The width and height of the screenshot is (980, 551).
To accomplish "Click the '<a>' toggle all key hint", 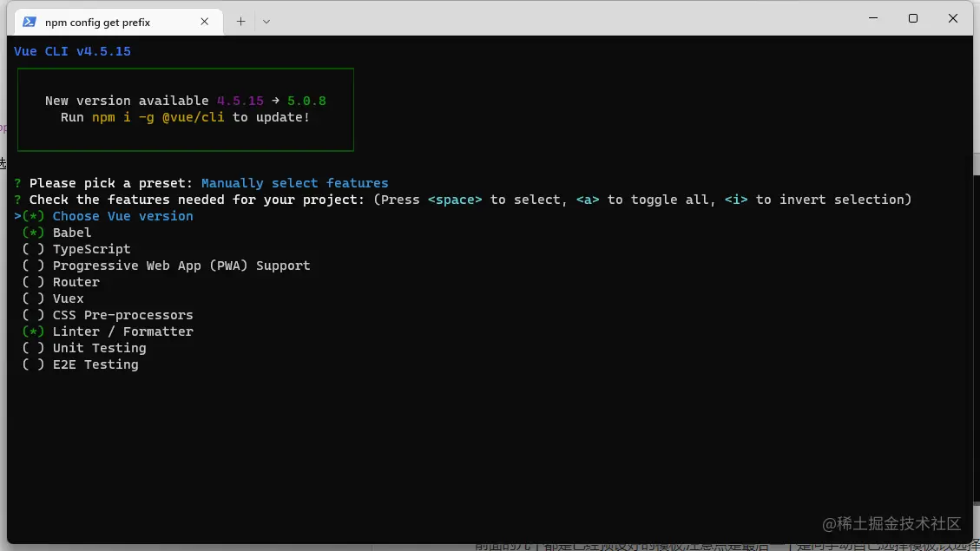I will point(588,200).
